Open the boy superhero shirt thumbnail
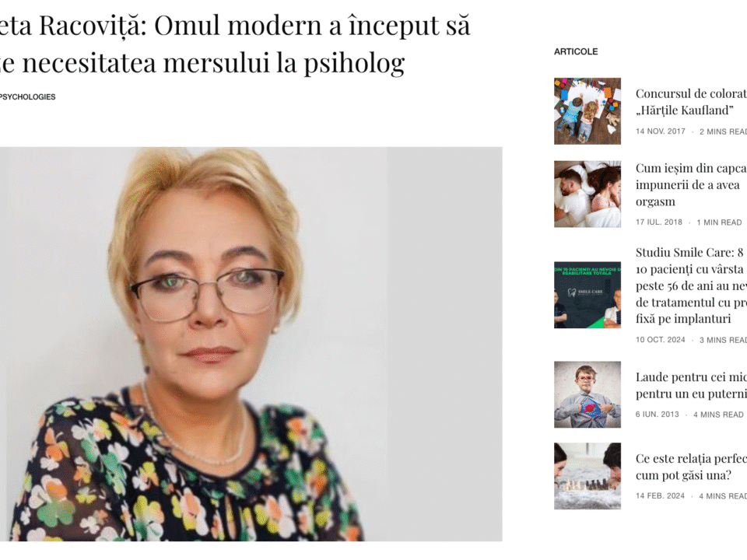The width and height of the screenshot is (747, 560). click(587, 394)
